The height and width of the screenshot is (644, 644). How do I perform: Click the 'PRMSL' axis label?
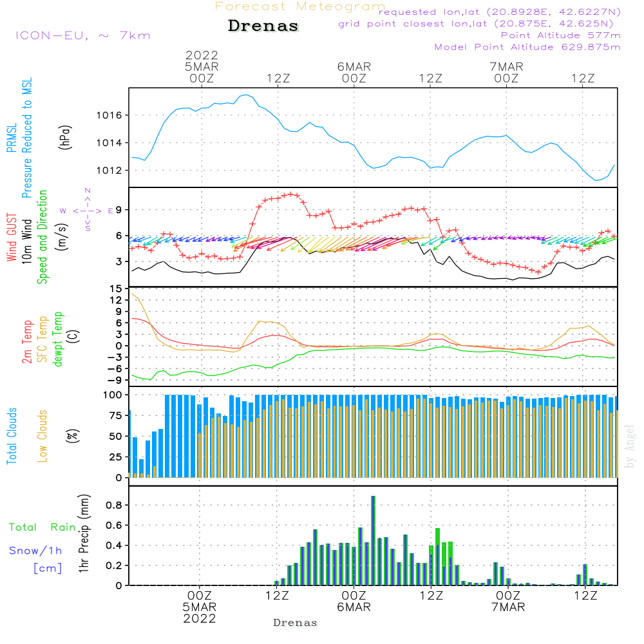[x=12, y=138]
